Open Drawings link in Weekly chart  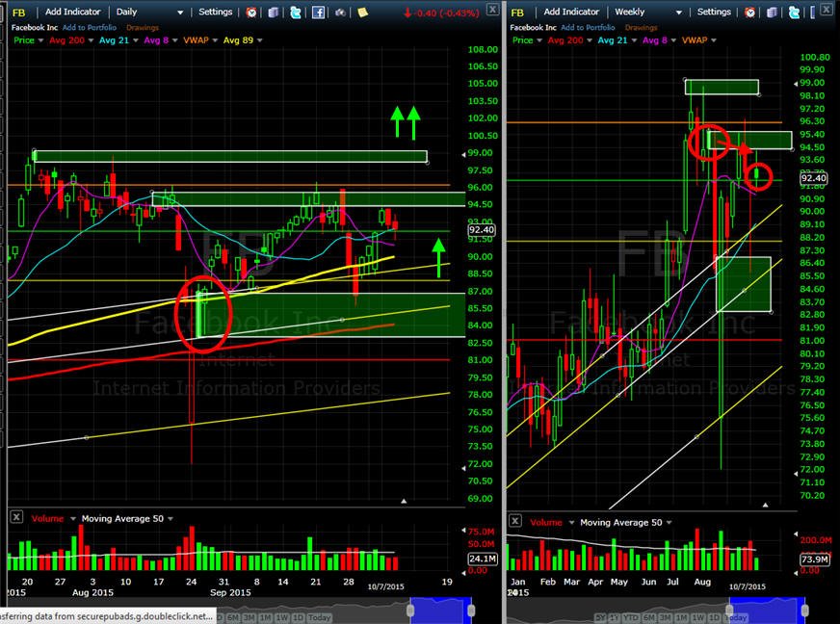[642, 27]
